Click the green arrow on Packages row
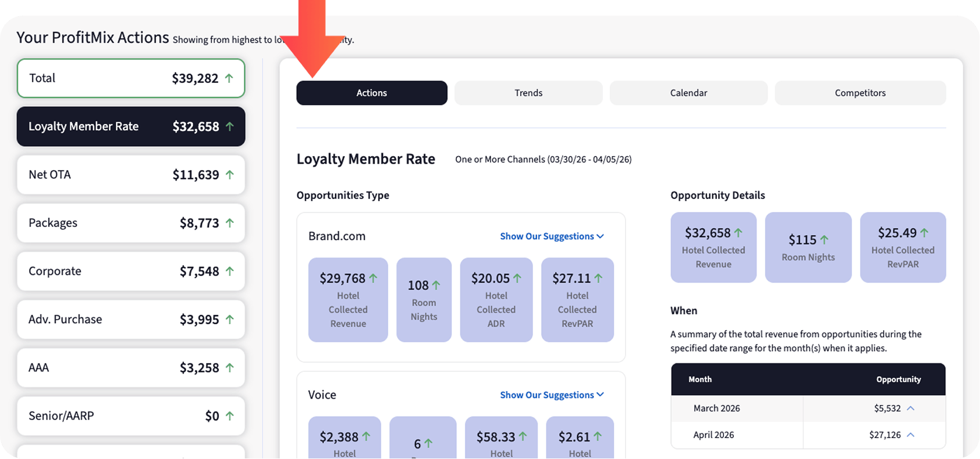The width and height of the screenshot is (980, 459). tap(230, 223)
